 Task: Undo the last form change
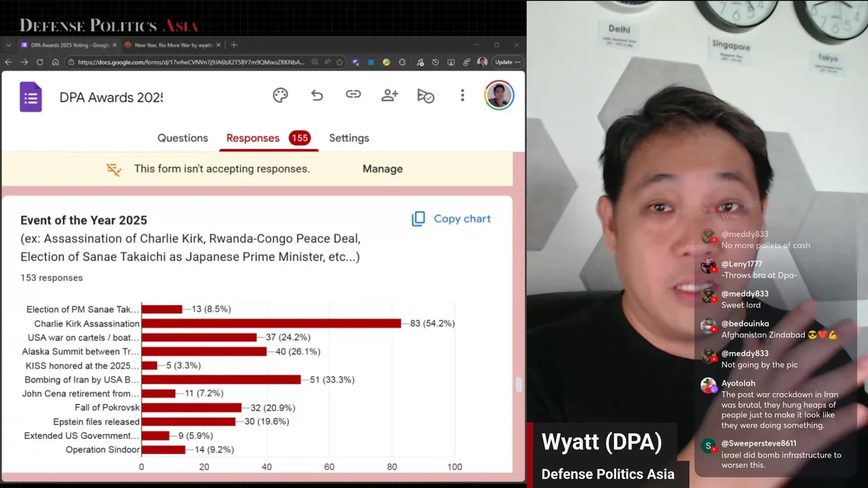317,96
